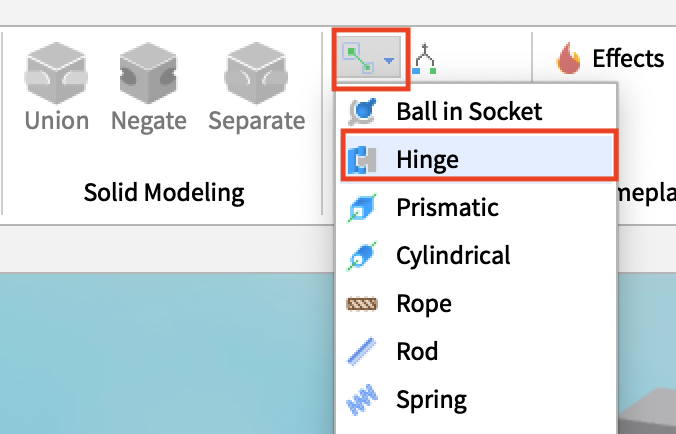
Task: Click the Solid Modeling group label
Action: pos(164,192)
